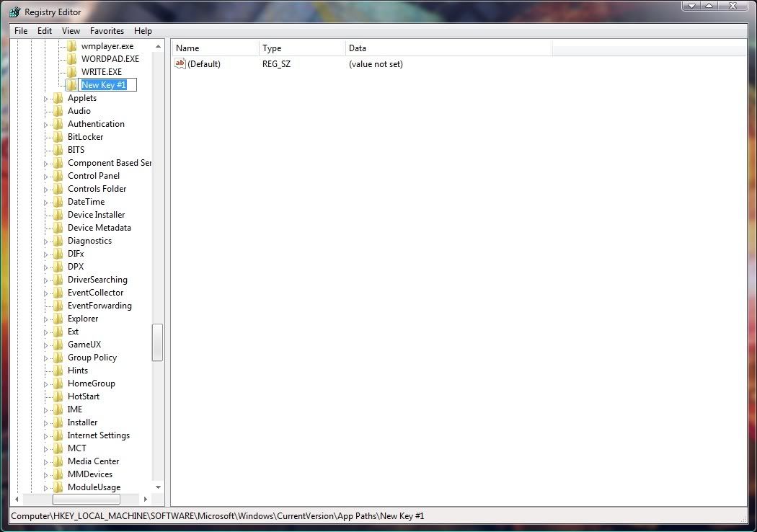
Task: Select the WRITE.EXE key
Action: [x=101, y=72]
